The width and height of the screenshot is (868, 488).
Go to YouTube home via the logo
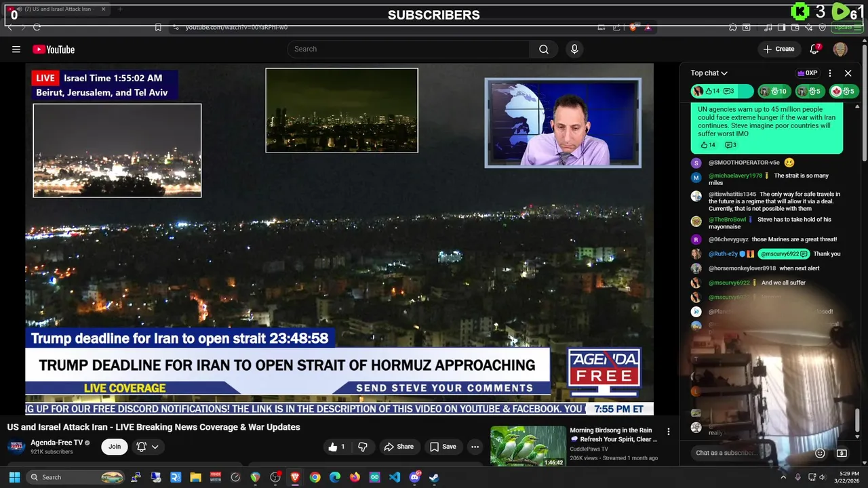pyautogui.click(x=54, y=49)
